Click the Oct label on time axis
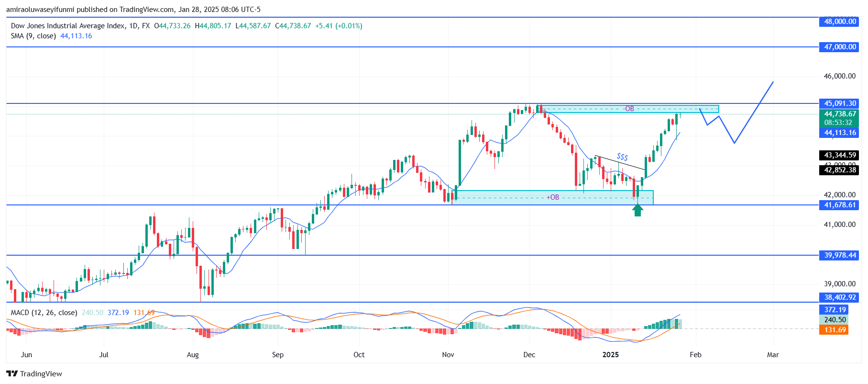This screenshot has width=868, height=384. click(x=359, y=355)
